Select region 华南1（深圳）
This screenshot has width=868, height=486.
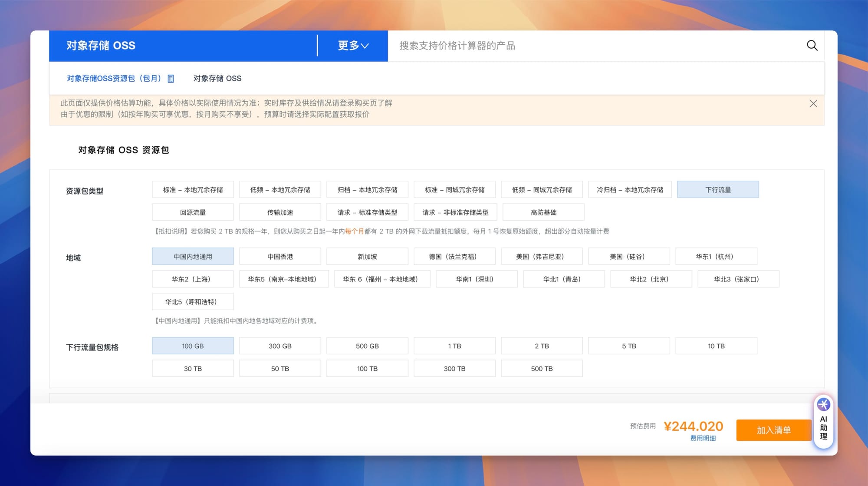click(477, 279)
